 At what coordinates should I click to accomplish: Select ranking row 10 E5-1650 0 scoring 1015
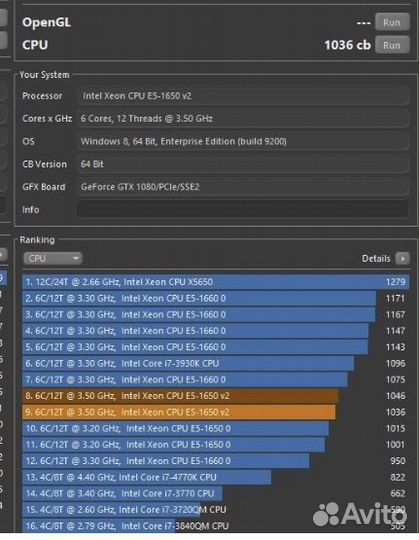pos(216,428)
